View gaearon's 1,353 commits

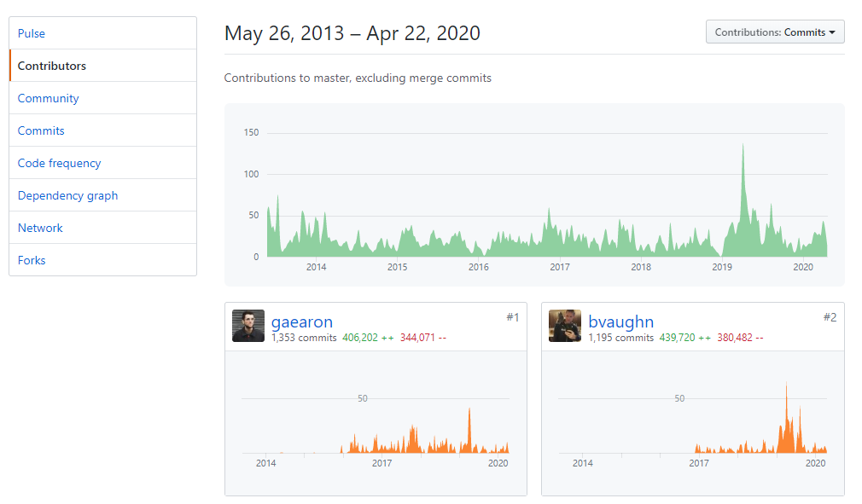[304, 338]
